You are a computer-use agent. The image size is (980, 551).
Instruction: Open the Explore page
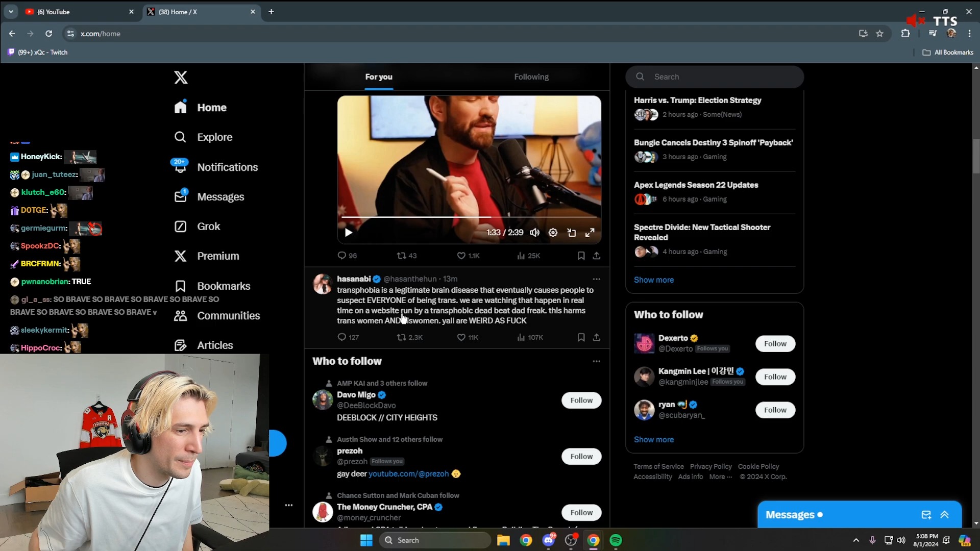click(203, 137)
